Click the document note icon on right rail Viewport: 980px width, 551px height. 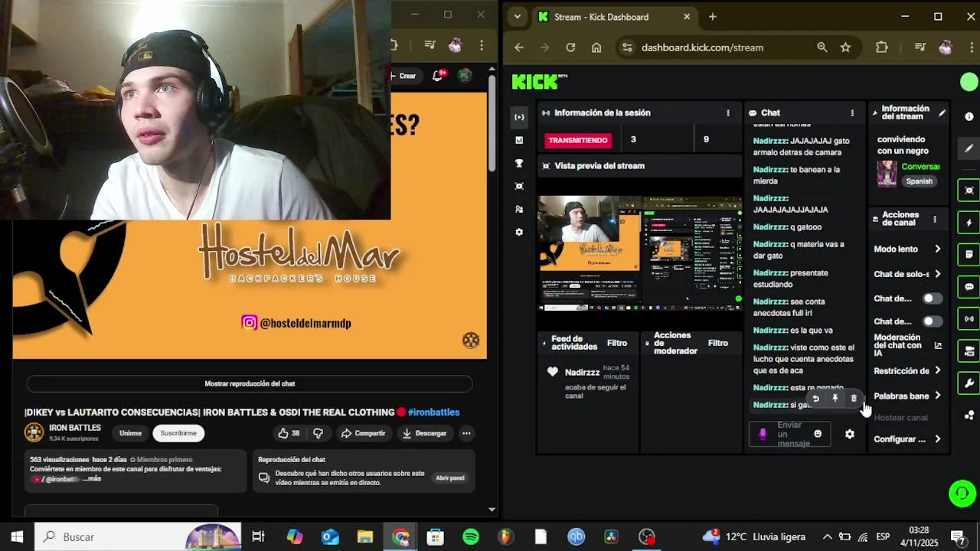[969, 254]
